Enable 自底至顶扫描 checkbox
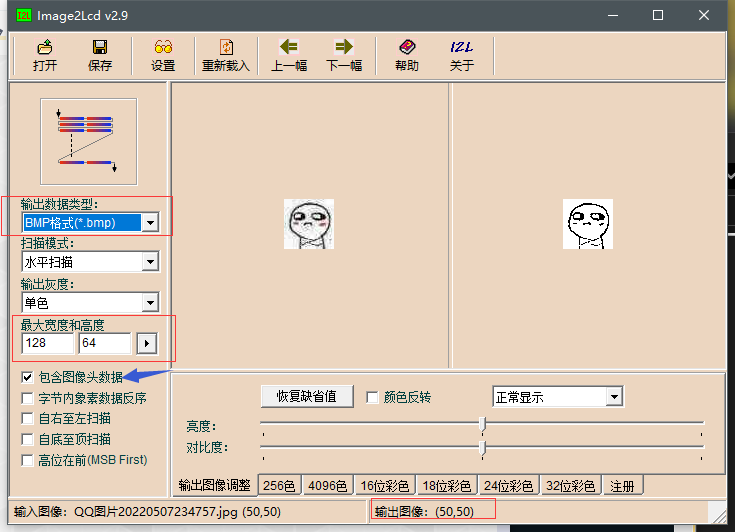The width and height of the screenshot is (735, 532). click(27, 439)
